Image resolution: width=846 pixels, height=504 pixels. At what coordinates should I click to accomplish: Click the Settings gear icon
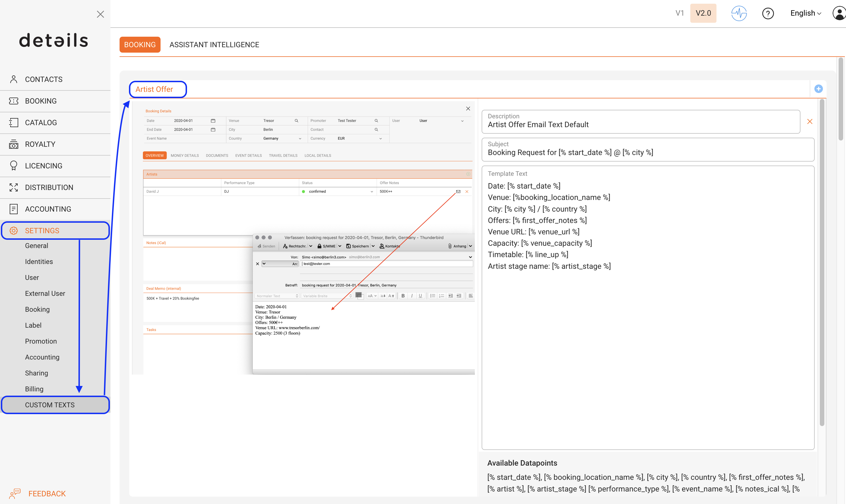coord(14,231)
